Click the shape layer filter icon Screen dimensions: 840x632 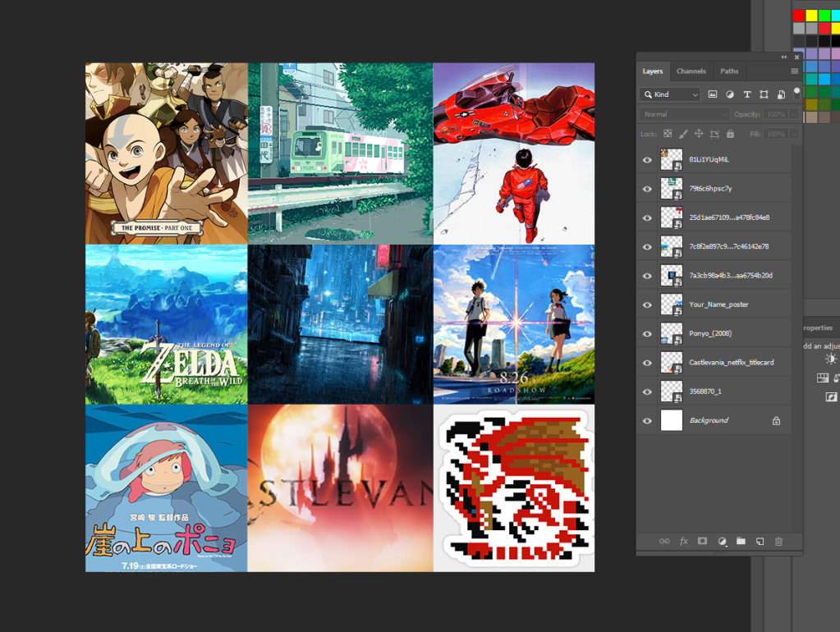click(x=764, y=94)
